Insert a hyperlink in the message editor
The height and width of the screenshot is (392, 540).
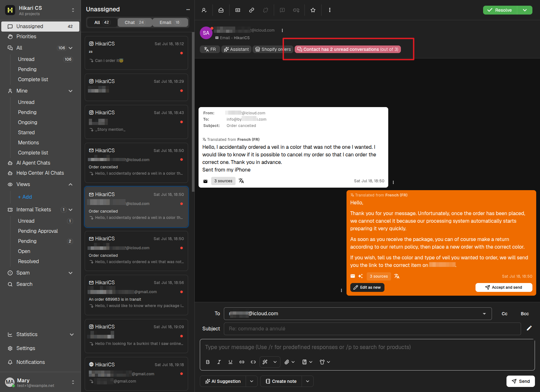[242, 362]
